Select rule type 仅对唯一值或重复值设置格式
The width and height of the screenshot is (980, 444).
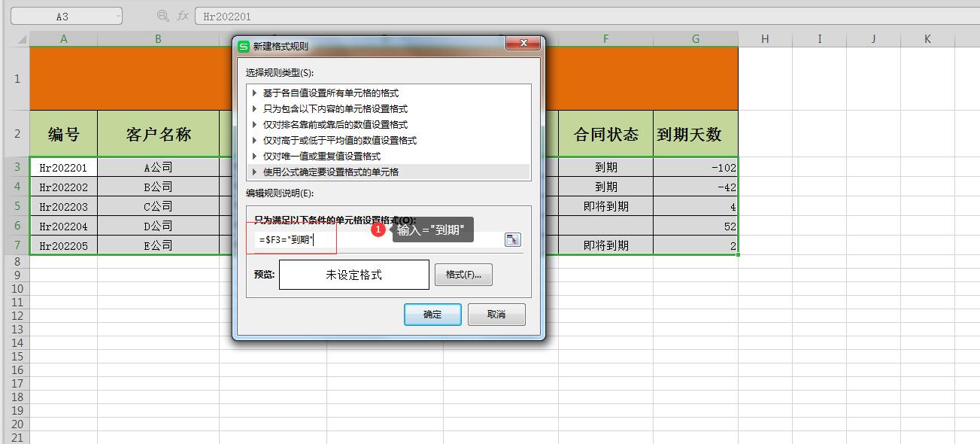(x=388, y=157)
